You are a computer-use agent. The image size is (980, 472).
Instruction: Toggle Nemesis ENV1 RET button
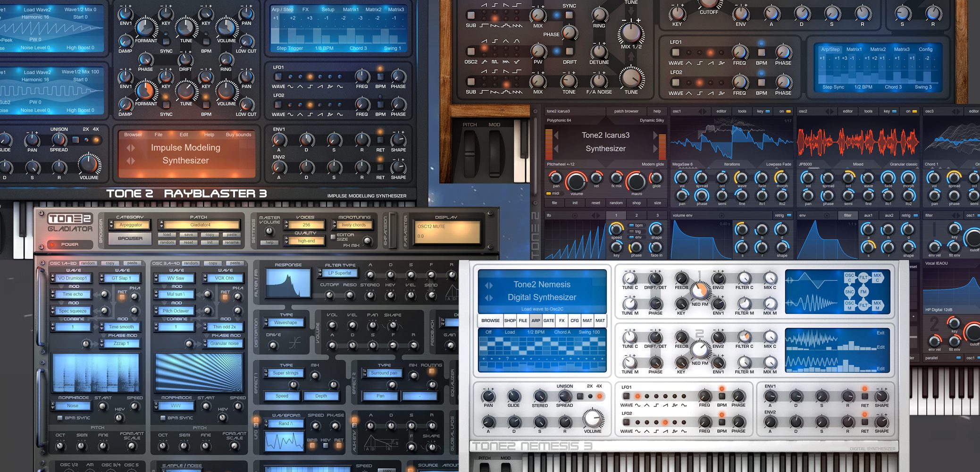pos(864,397)
